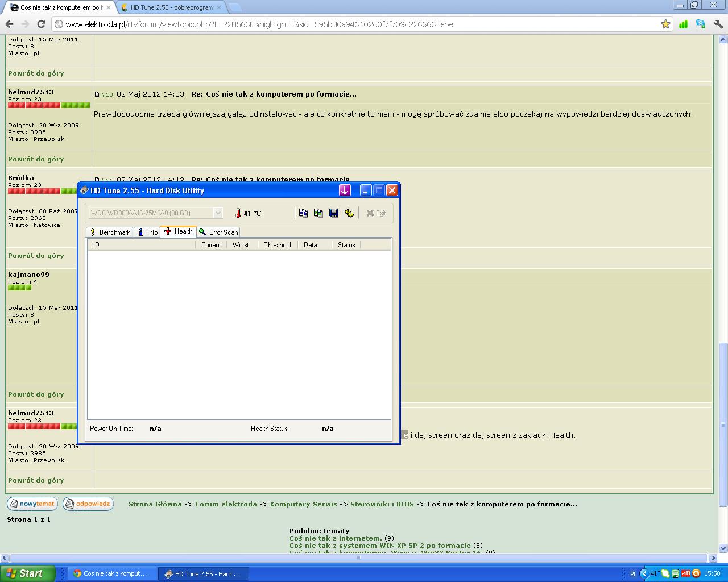Click the HD Tune title bar app icon
Screen dimensions: 728x582
coord(84,190)
